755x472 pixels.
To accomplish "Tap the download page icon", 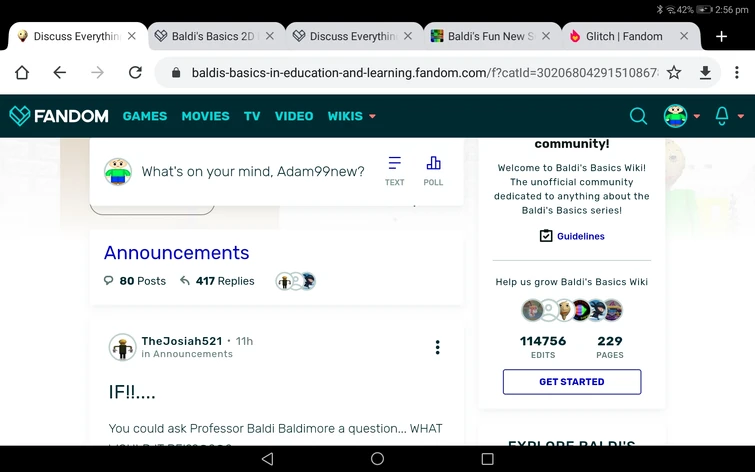I will coord(705,73).
